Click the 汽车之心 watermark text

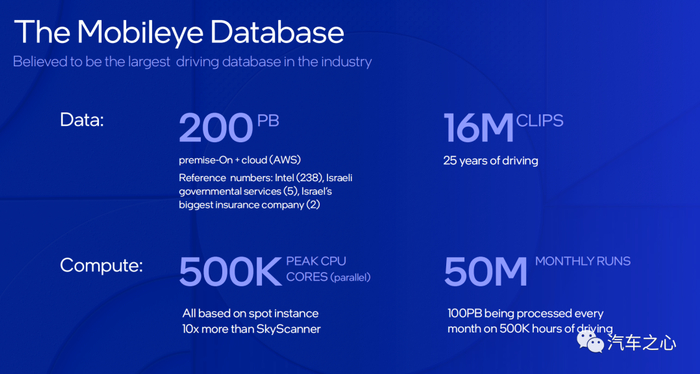click(x=641, y=343)
